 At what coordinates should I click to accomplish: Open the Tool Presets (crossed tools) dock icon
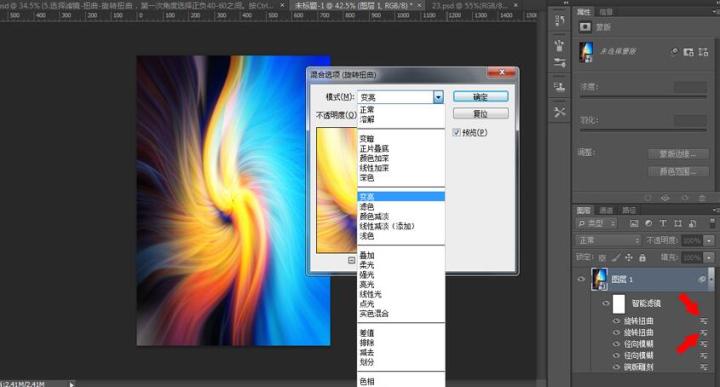click(x=559, y=112)
